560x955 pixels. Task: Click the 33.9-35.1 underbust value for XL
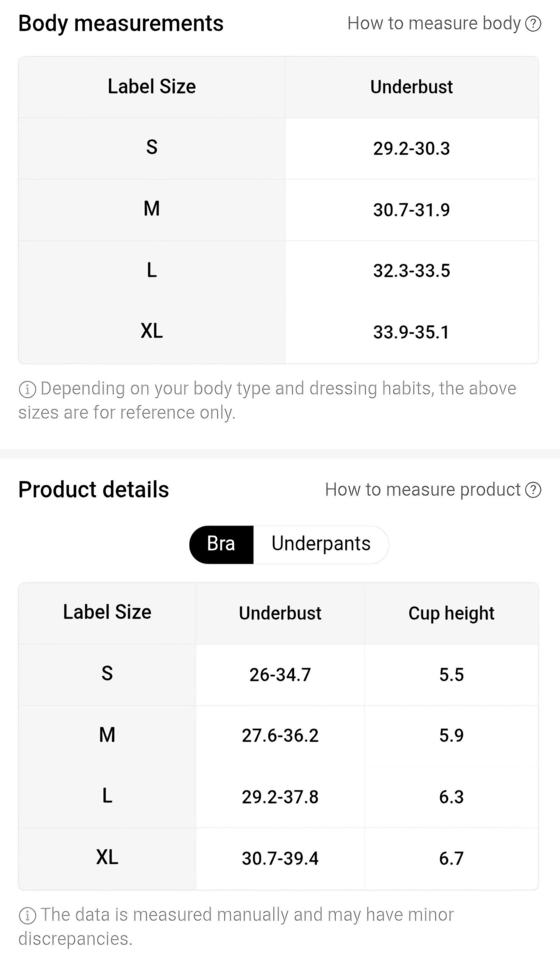click(x=412, y=332)
